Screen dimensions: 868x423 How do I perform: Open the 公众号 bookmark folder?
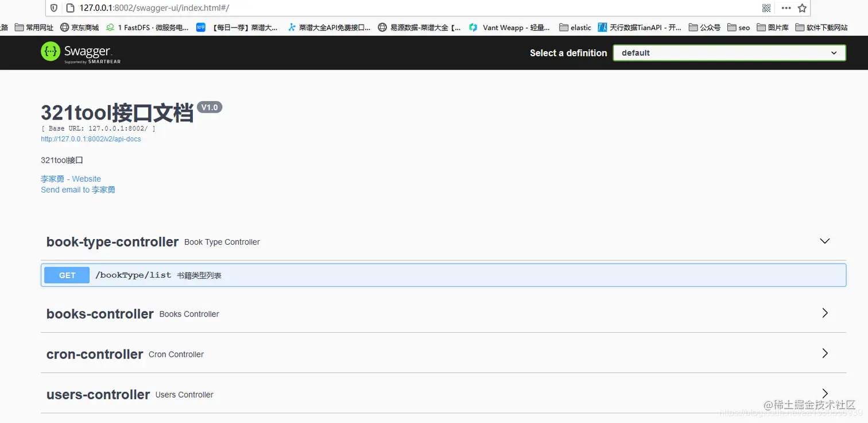(704, 27)
